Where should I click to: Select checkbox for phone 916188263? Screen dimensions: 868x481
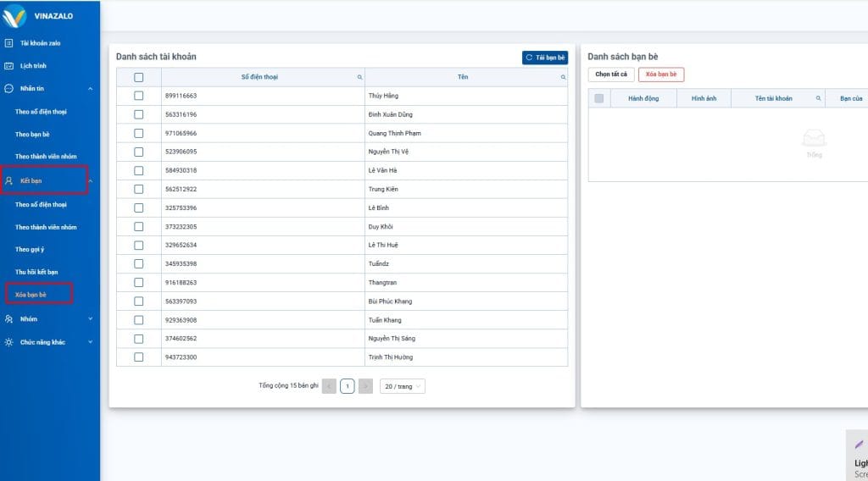pos(139,283)
